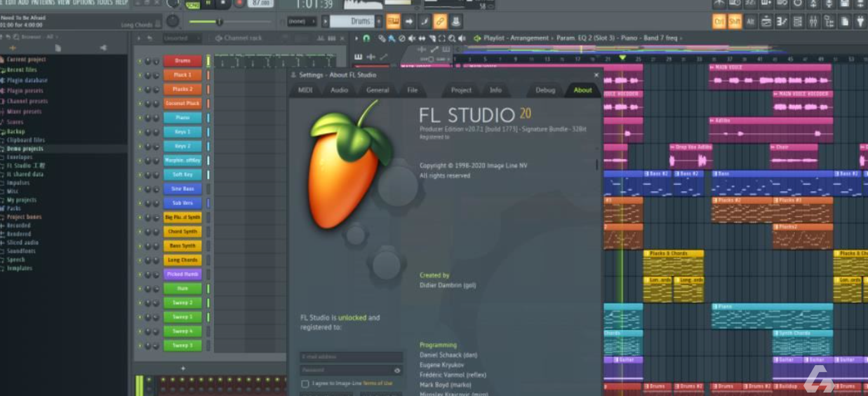This screenshot has width=868, height=396.
Task: Switch to the Debug settings tab
Action: pos(545,90)
